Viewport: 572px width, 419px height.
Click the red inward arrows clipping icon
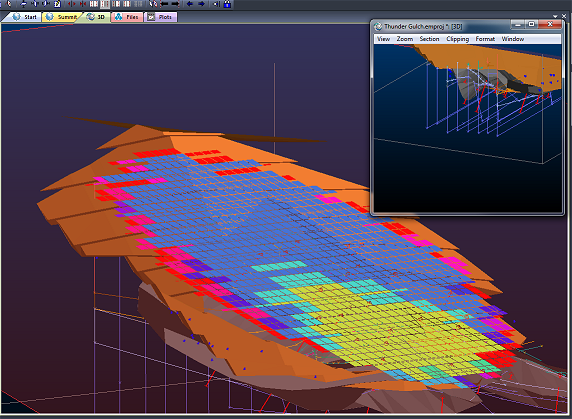tap(83, 4)
